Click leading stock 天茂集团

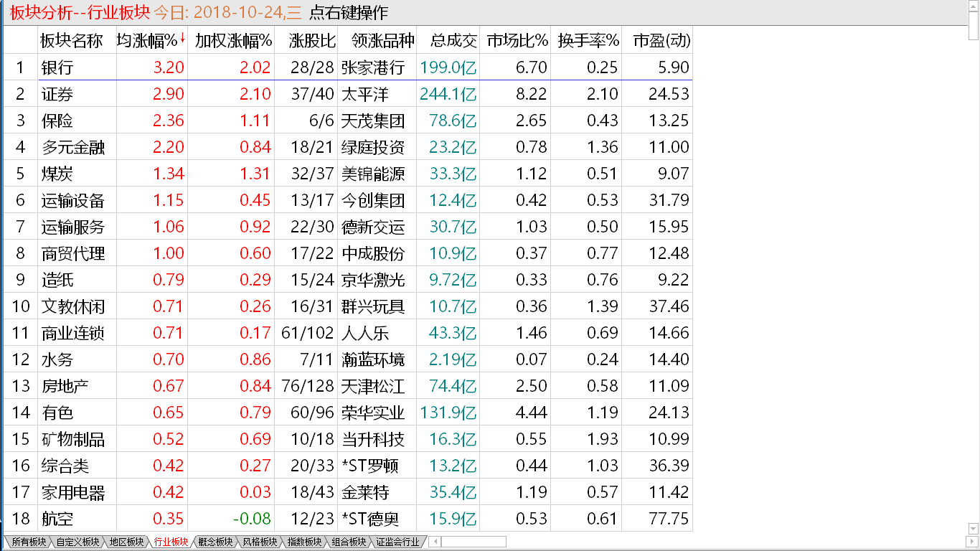(x=373, y=121)
